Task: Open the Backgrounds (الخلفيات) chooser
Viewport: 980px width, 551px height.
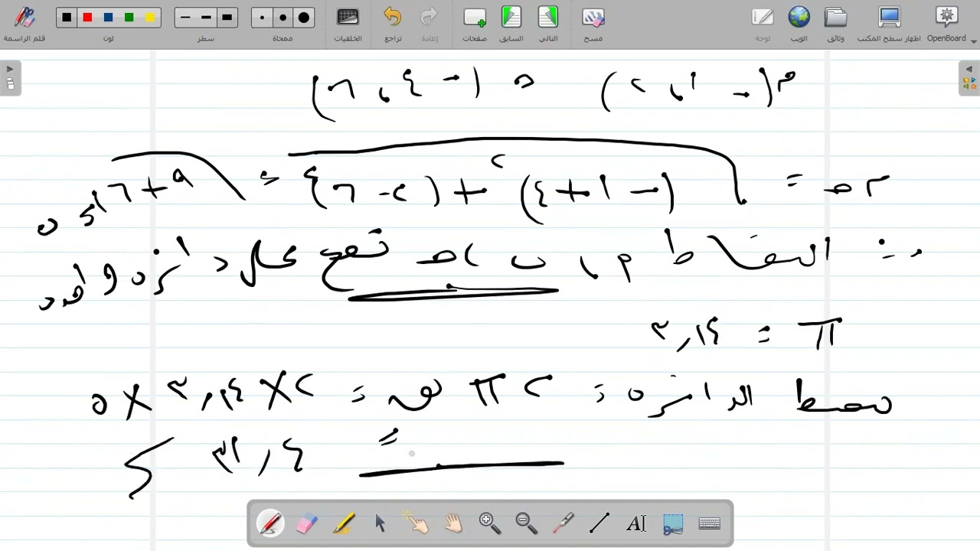Action: (348, 24)
